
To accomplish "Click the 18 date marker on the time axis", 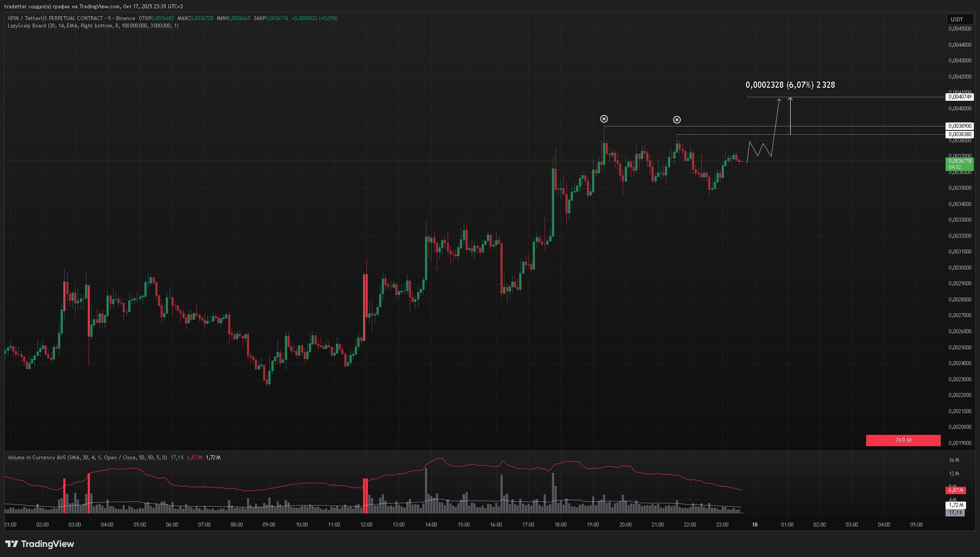I will click(755, 525).
